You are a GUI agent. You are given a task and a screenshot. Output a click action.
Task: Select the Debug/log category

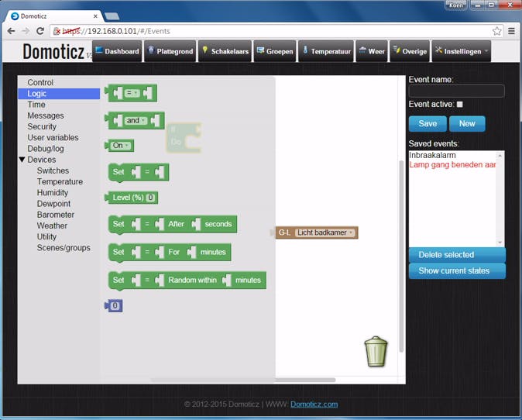point(46,149)
